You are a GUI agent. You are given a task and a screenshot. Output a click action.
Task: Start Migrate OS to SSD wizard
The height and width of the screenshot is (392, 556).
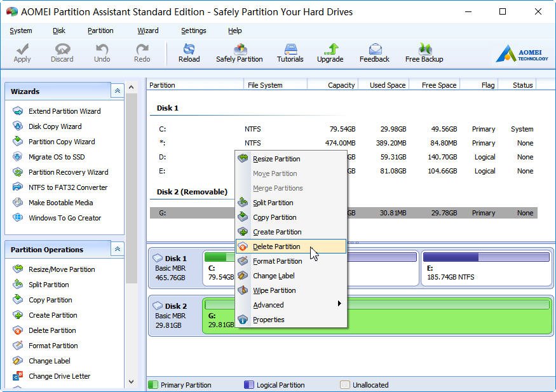pyautogui.click(x=57, y=157)
